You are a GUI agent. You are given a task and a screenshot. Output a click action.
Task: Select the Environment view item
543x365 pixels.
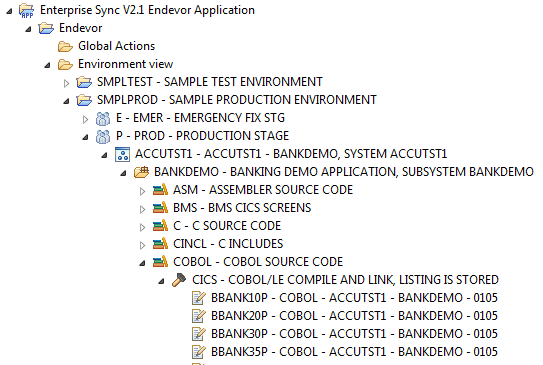(x=125, y=64)
